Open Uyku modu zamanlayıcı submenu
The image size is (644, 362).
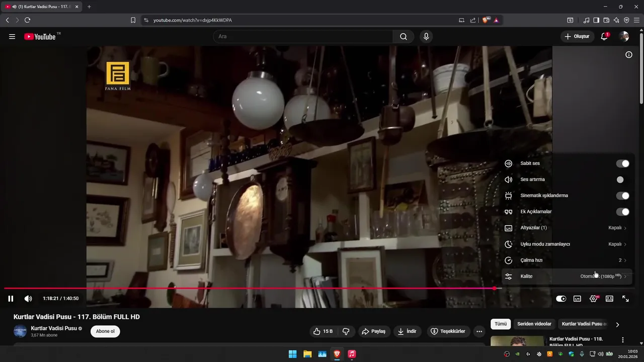(567, 244)
